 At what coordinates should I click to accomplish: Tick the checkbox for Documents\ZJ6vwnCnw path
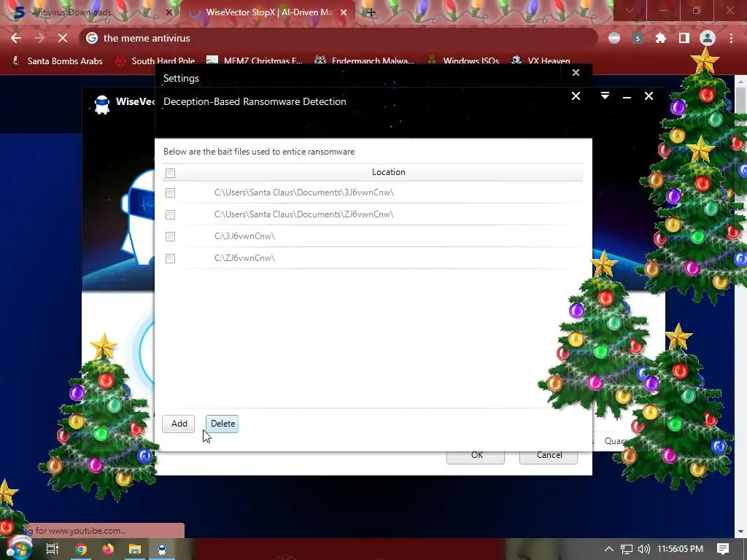170,215
